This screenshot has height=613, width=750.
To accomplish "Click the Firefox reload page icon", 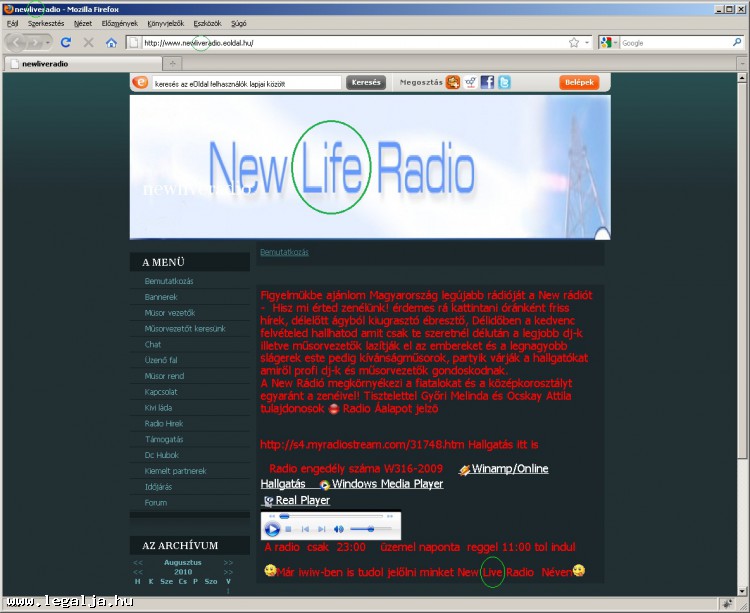I will pos(66,43).
